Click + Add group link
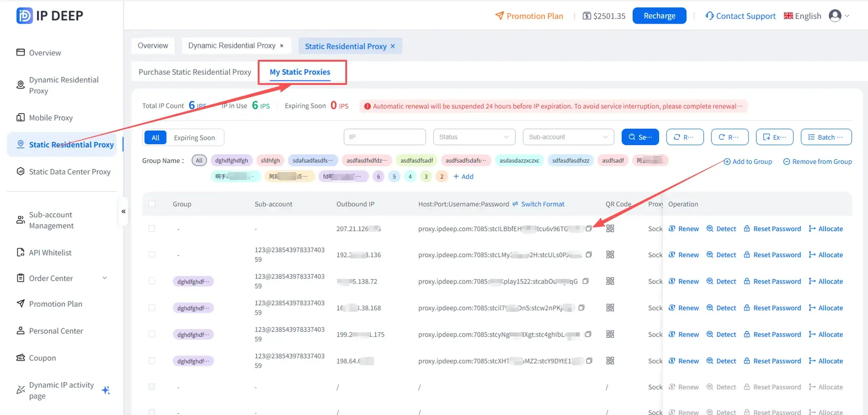This screenshot has height=415, width=868. click(463, 177)
